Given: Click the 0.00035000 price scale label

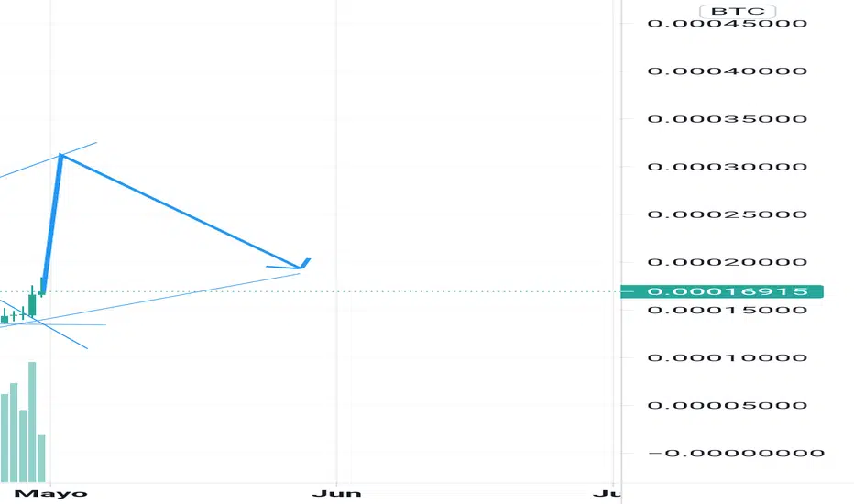Looking at the screenshot, I should point(727,119).
